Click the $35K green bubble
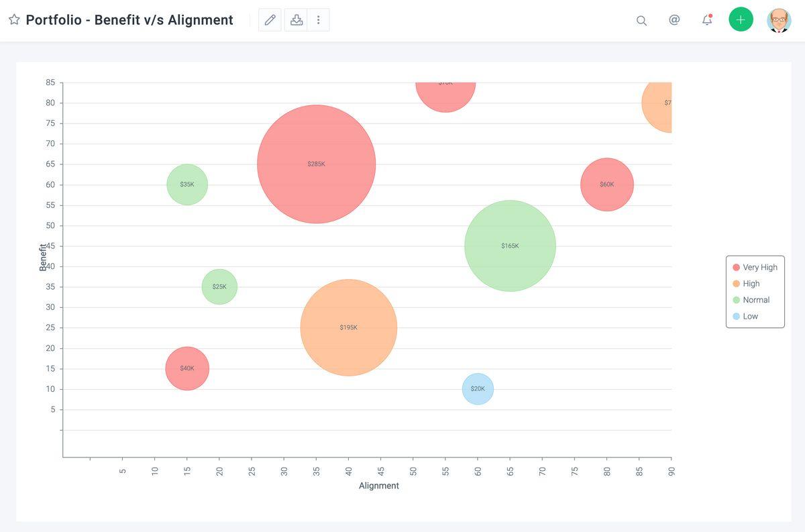Viewport: 805px width, 532px height. tap(187, 184)
